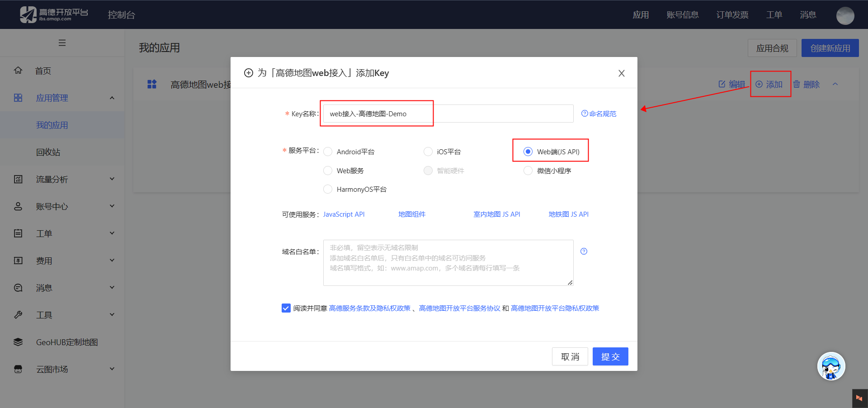Screen dimensions: 868x408
Task: Select the Web端(JS API) radio button
Action: pyautogui.click(x=528, y=152)
